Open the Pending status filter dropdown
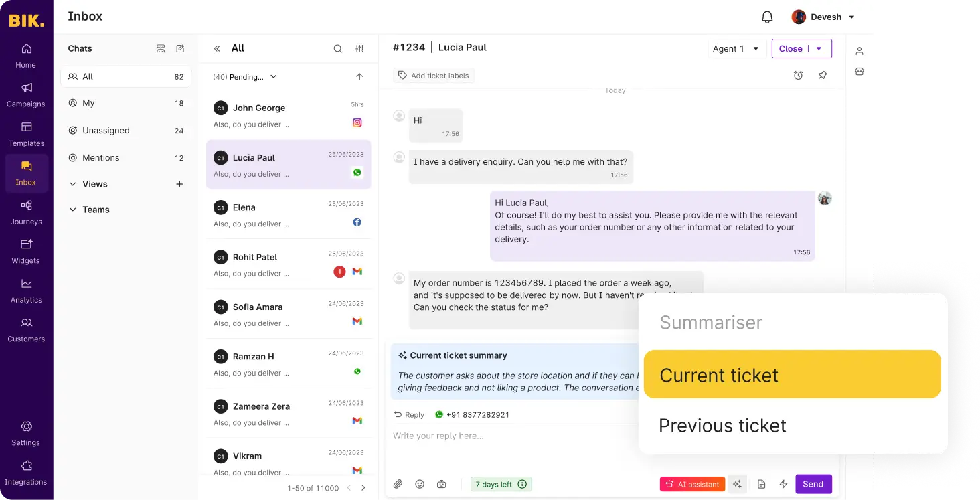This screenshot has height=500, width=980. pos(245,77)
